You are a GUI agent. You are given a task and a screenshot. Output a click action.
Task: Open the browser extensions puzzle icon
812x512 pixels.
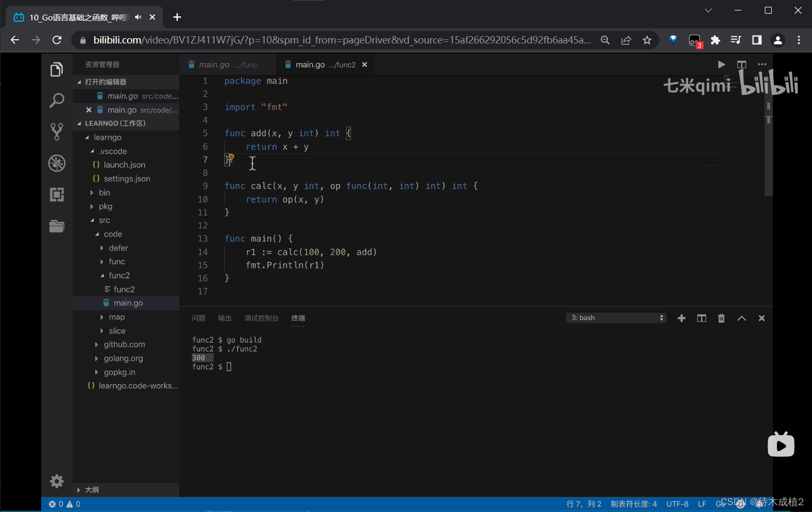tap(715, 40)
